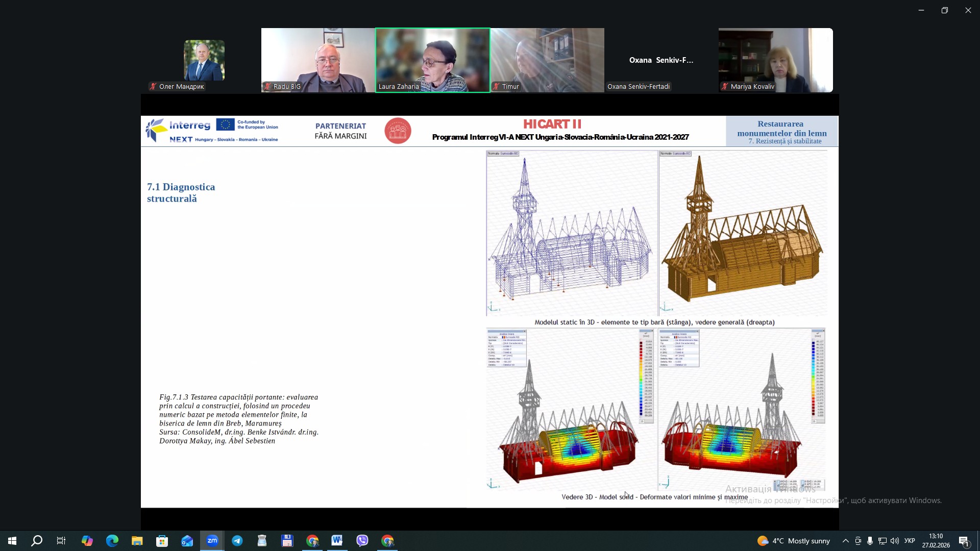Launch Viber from the taskbar
Screen dimensions: 980x551
362,541
